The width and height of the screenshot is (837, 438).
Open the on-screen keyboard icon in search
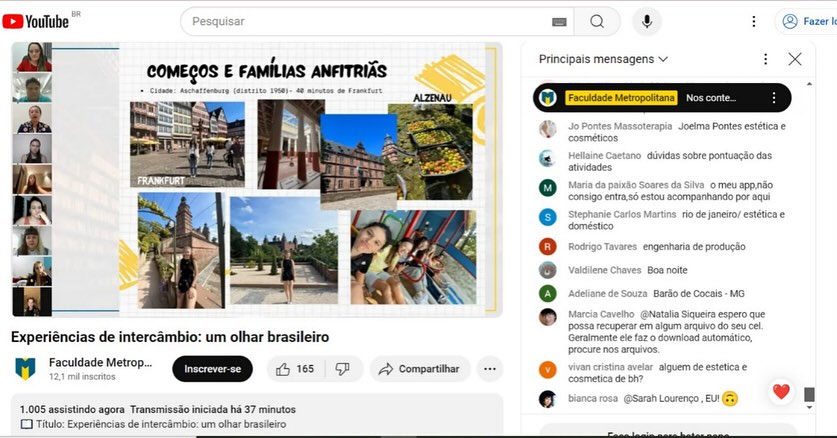[x=559, y=22]
